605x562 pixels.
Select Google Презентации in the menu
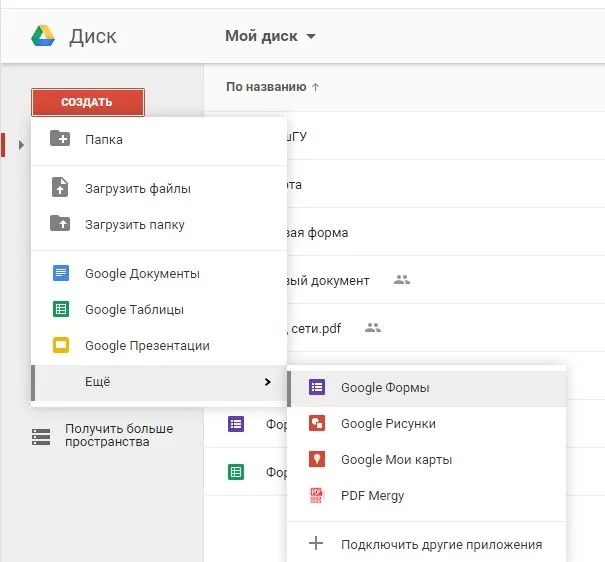click(x=159, y=345)
